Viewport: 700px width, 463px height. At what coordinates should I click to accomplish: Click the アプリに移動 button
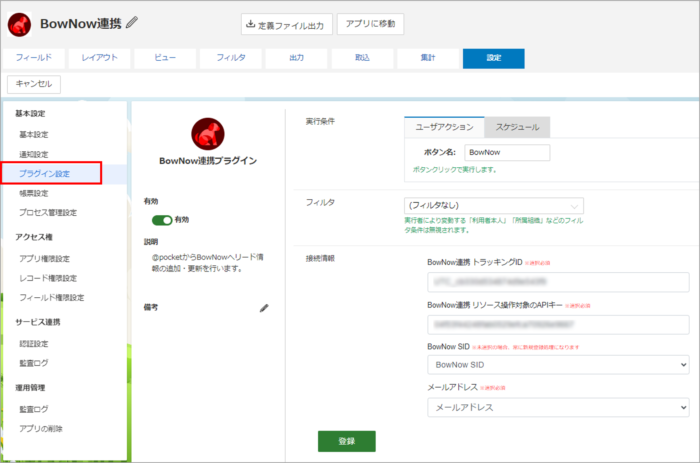click(x=370, y=24)
